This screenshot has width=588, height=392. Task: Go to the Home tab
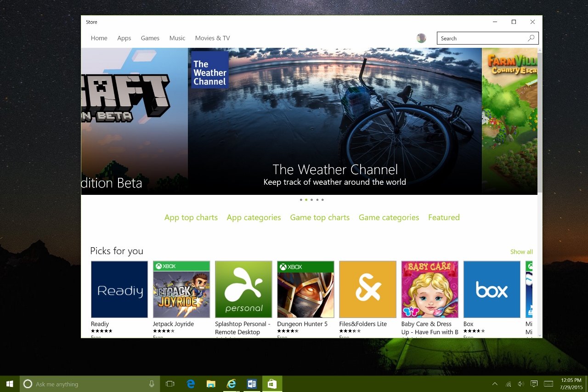(99, 38)
